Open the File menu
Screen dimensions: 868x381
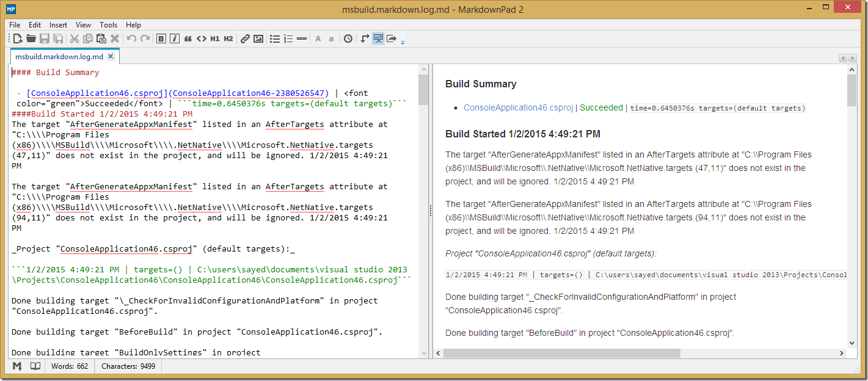click(x=15, y=25)
